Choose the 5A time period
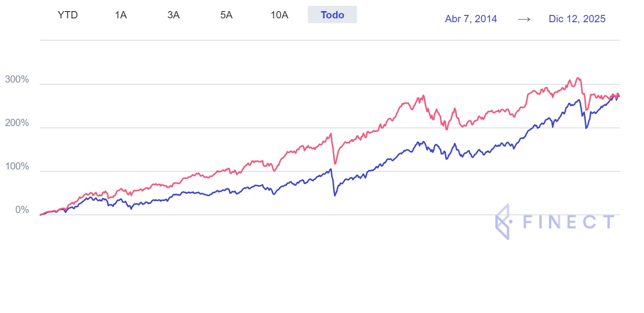Viewport: 644px width, 313px height. (226, 15)
